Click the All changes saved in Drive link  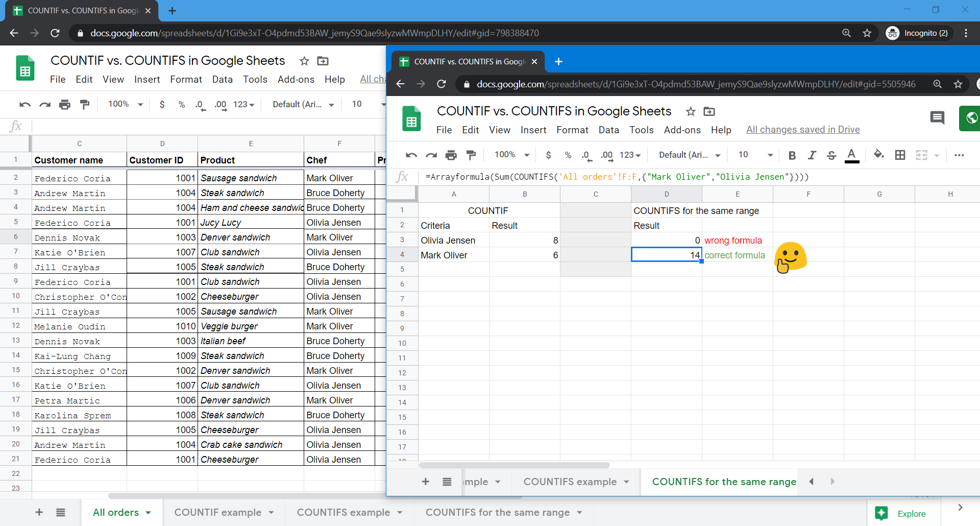click(x=803, y=129)
